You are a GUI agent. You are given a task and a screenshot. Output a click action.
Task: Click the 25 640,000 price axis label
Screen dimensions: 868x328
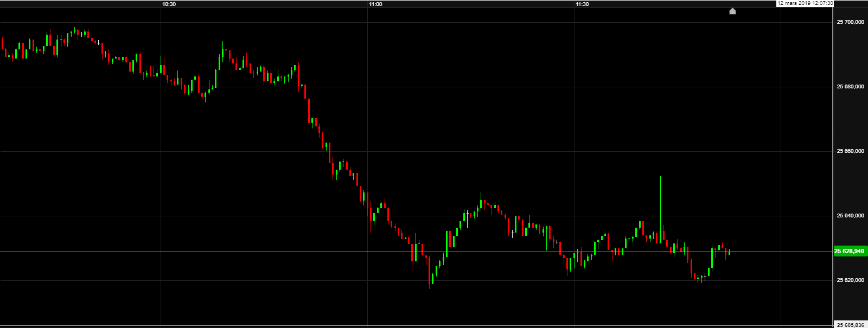(x=851, y=216)
